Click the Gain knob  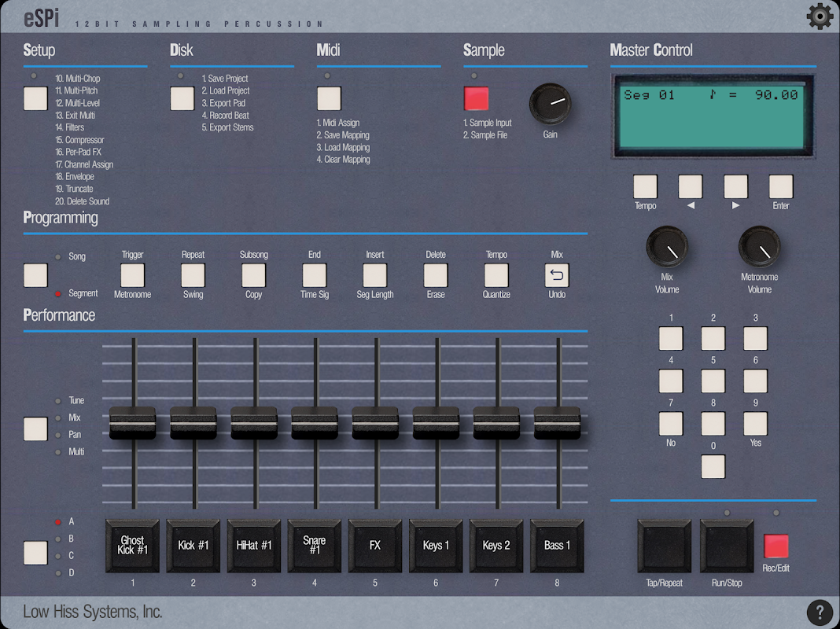(550, 104)
